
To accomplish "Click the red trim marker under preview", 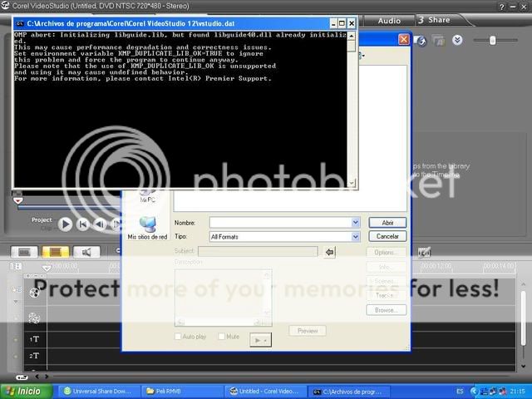I will click(17, 200).
